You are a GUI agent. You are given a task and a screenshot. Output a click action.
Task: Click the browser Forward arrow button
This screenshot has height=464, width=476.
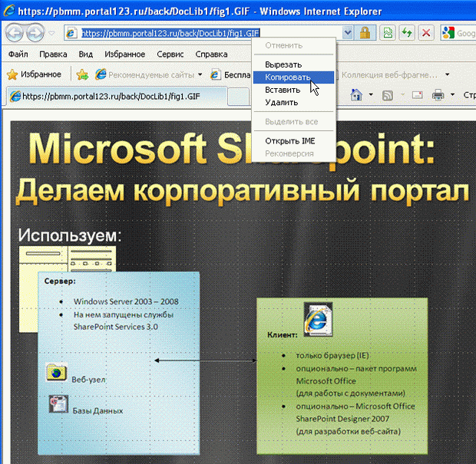tap(35, 32)
